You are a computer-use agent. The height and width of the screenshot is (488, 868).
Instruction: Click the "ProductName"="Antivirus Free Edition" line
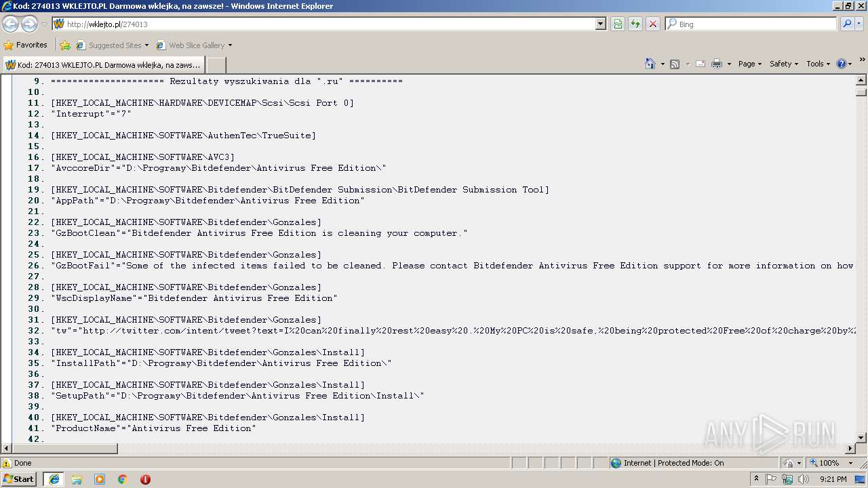click(153, 428)
